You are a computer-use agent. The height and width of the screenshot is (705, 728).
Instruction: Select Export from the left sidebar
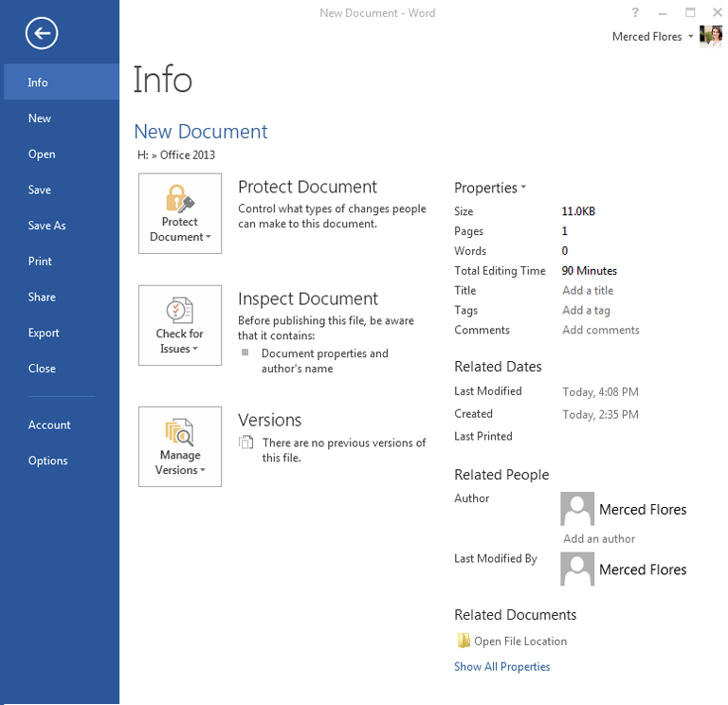pos(44,333)
